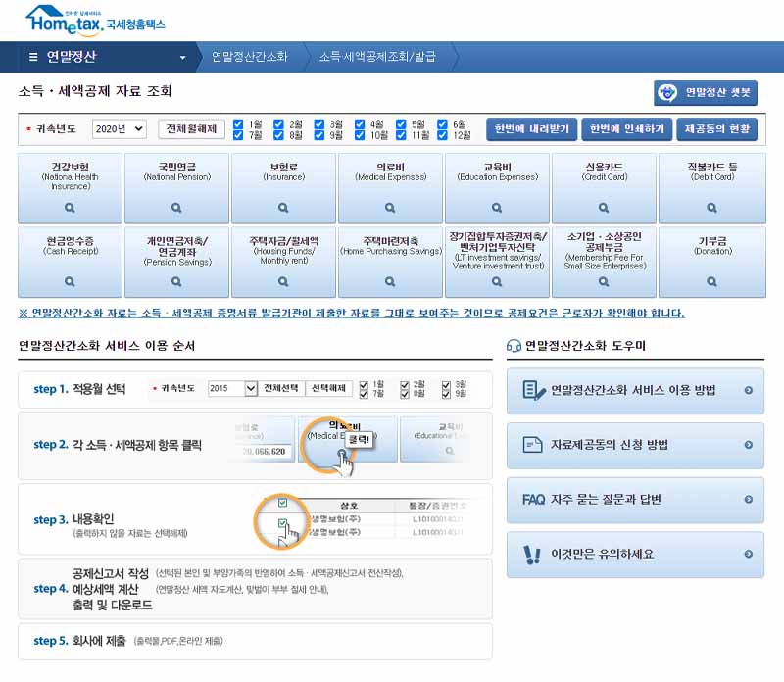Click magnifier icon in 장기집합투자증권저축 tile
The height and width of the screenshot is (682, 784).
click(x=497, y=282)
